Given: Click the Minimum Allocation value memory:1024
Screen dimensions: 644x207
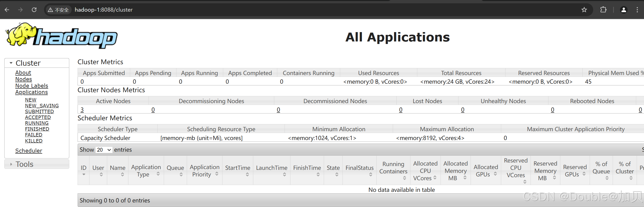Looking at the screenshot, I should [322, 138].
